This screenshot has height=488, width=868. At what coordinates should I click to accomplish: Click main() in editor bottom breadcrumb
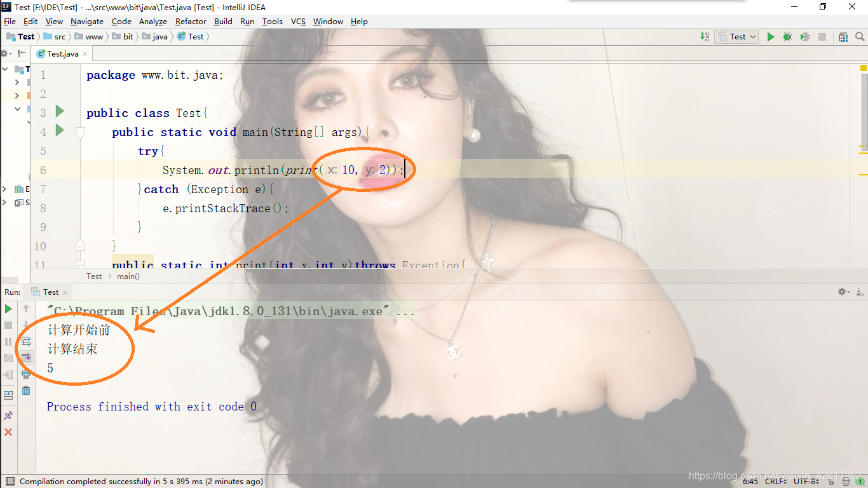128,276
